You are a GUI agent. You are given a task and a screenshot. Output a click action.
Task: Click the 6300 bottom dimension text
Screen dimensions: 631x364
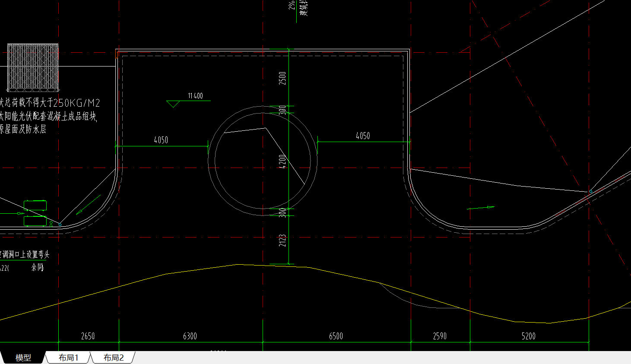pos(190,336)
